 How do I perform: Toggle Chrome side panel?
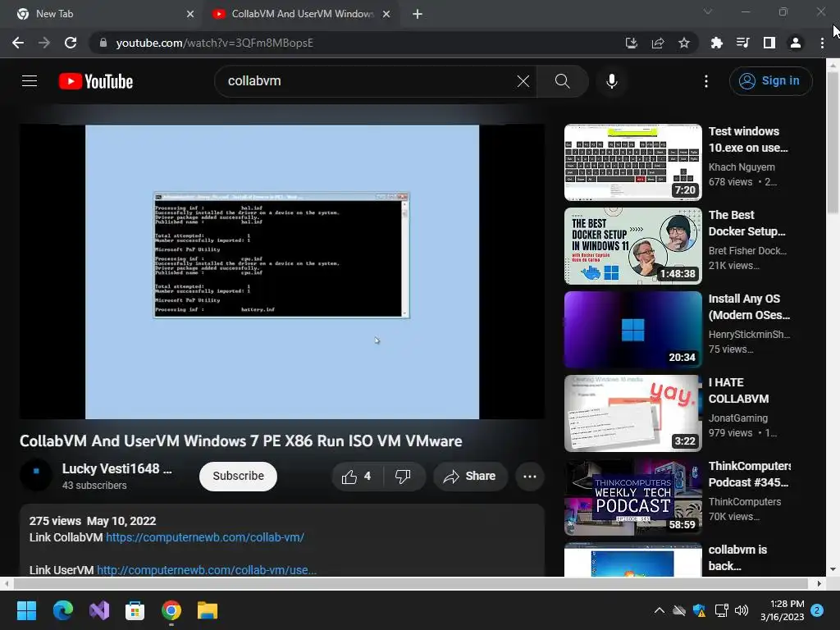click(769, 43)
